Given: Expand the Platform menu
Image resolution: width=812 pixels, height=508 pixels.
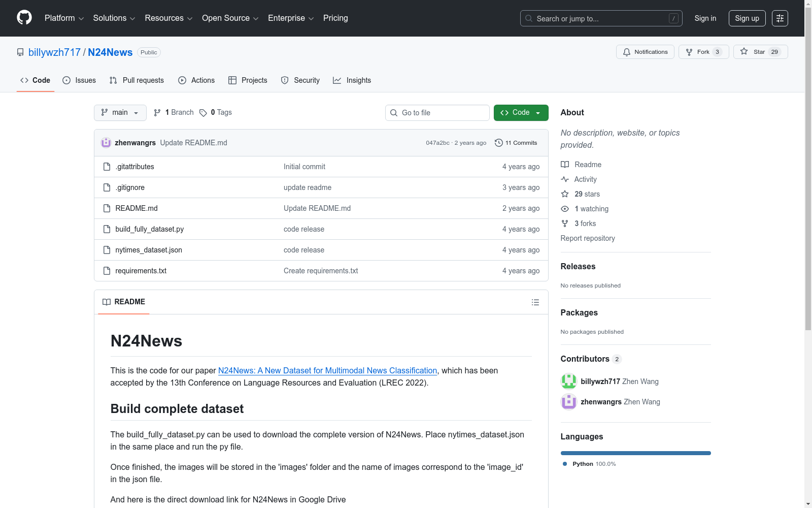Looking at the screenshot, I should pos(64,18).
